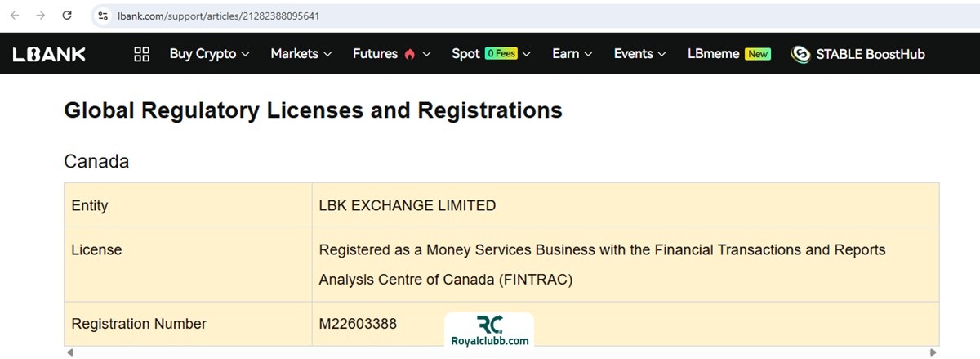
Task: Click the browser forward arrow
Action: [40, 15]
